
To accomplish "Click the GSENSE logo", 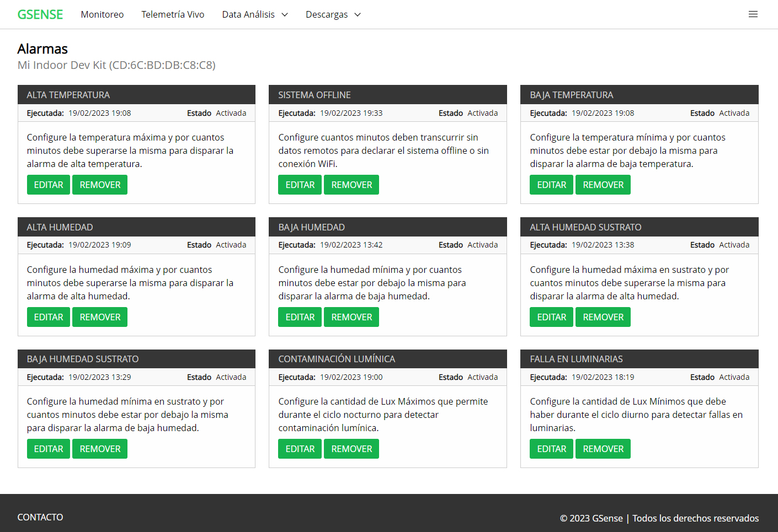I will 40,14.
